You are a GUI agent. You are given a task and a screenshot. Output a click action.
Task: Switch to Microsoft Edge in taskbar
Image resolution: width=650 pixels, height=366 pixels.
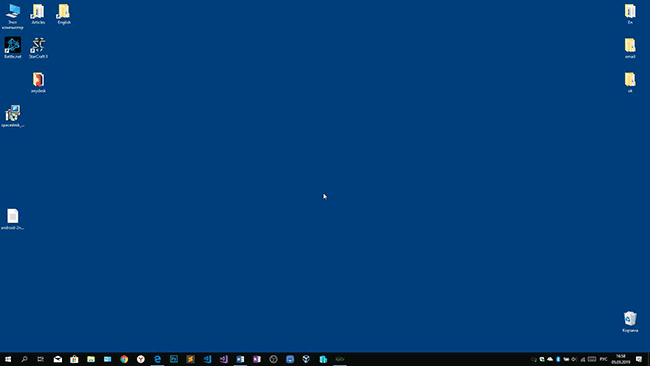157,359
